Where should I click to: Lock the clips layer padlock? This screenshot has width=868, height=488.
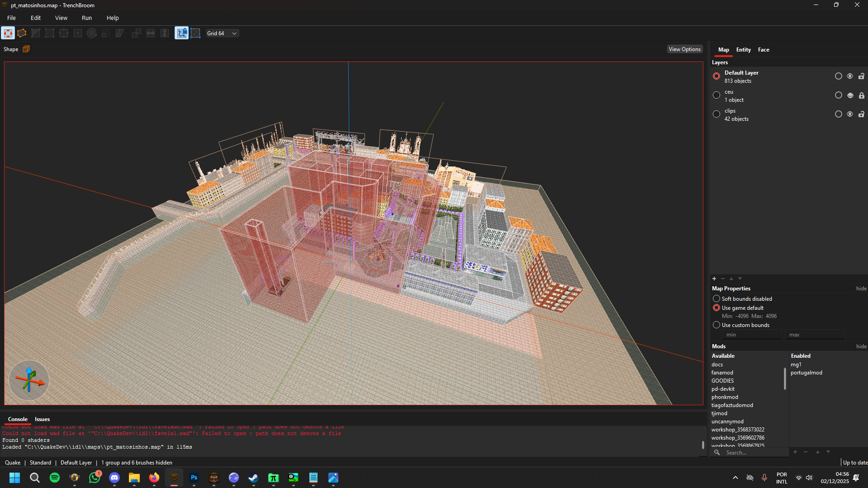point(861,114)
